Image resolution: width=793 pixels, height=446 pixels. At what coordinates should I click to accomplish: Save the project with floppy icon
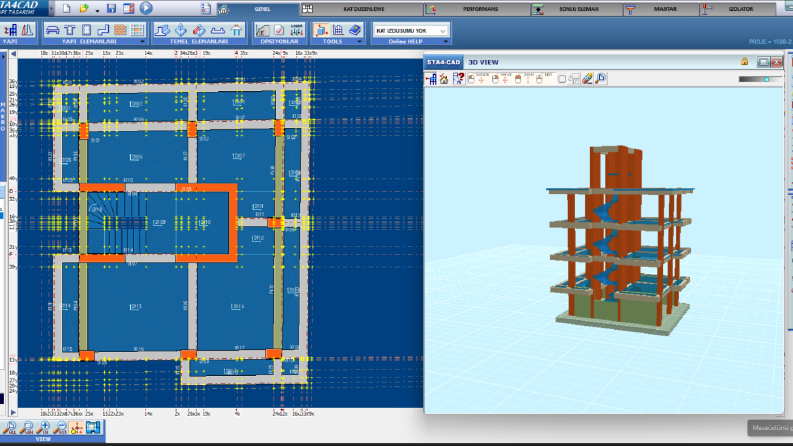pos(112,9)
